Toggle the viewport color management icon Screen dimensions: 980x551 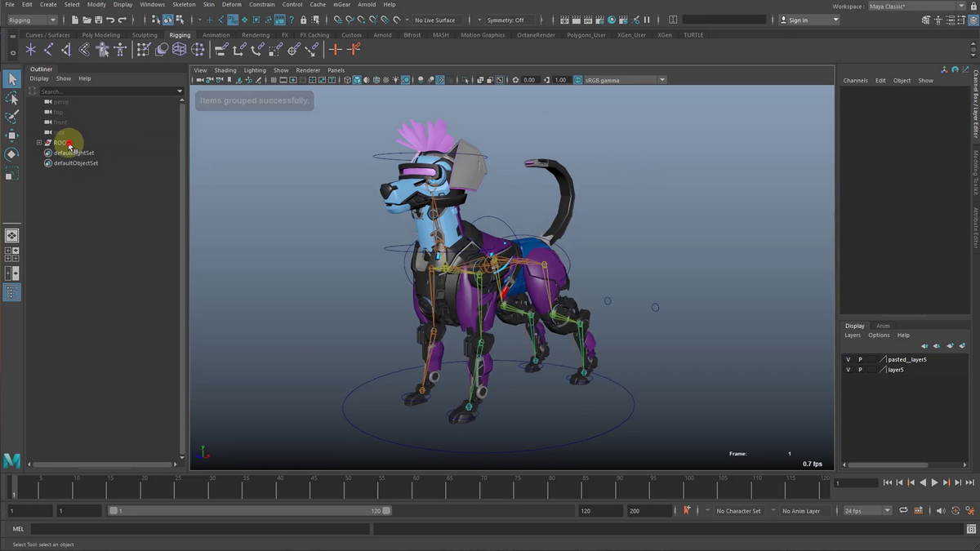tap(578, 80)
